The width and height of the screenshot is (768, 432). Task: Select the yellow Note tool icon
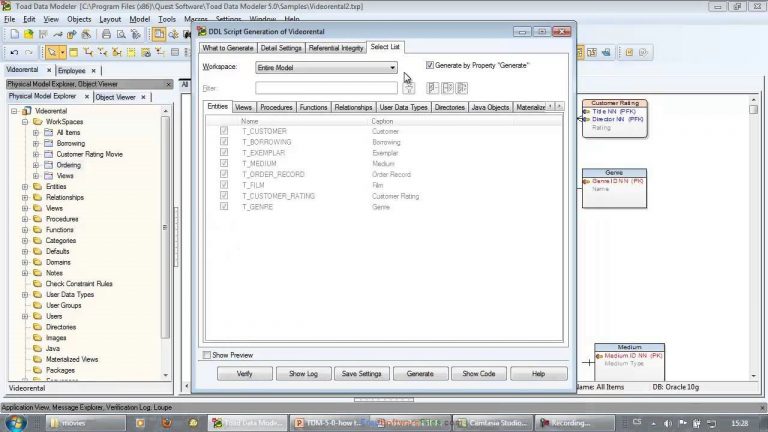coord(131,52)
